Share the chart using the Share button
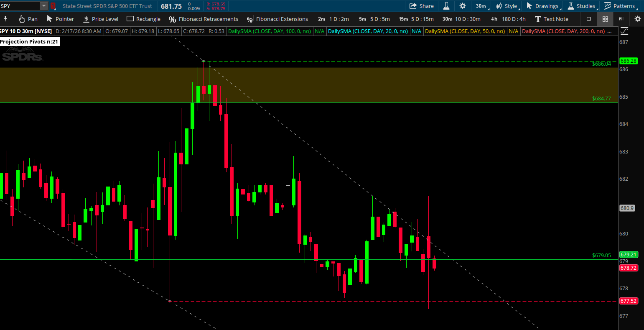 pyautogui.click(x=422, y=6)
